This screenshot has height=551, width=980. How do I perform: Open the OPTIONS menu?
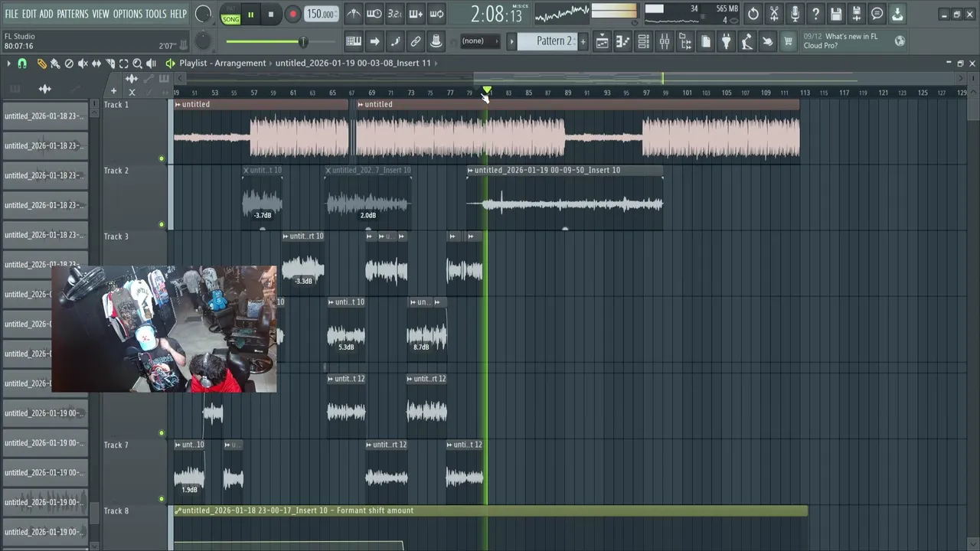click(x=128, y=14)
